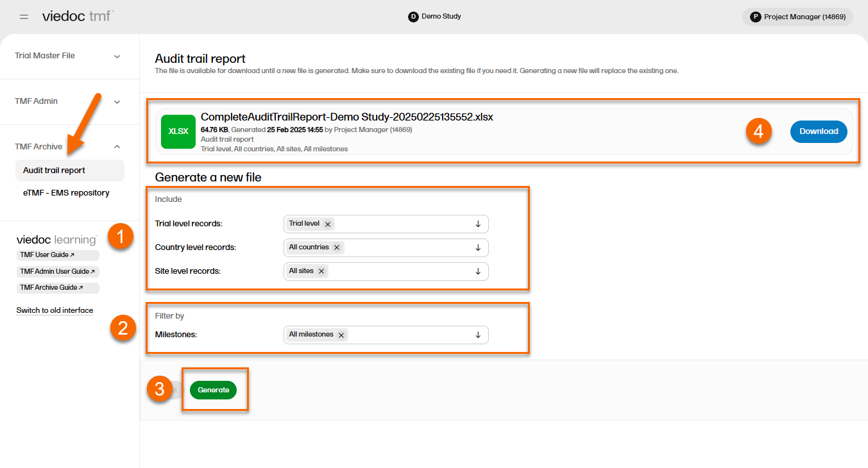Open Trial level records dropdown arrow

coord(478,224)
